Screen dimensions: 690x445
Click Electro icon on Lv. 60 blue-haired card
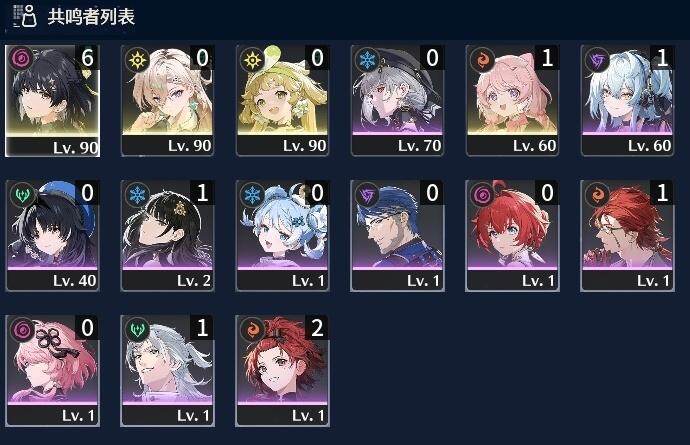(x=597, y=59)
